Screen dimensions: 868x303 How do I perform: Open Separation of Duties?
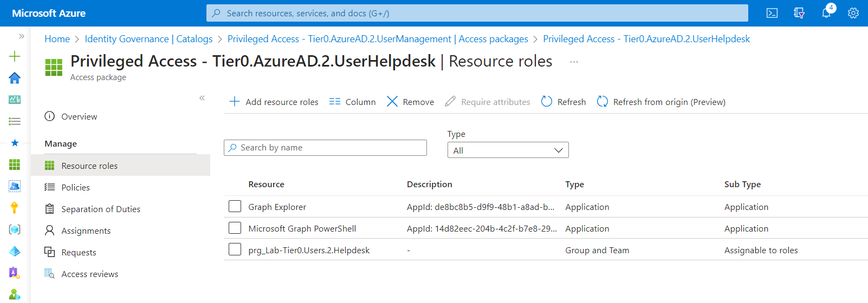[x=101, y=209]
